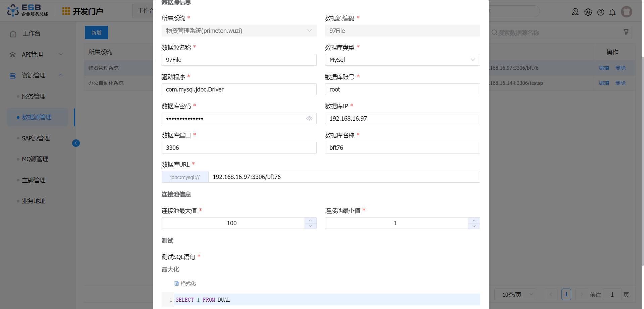644x309 pixels.
Task: Click 删除 for the testsp data source row
Action: [621, 83]
